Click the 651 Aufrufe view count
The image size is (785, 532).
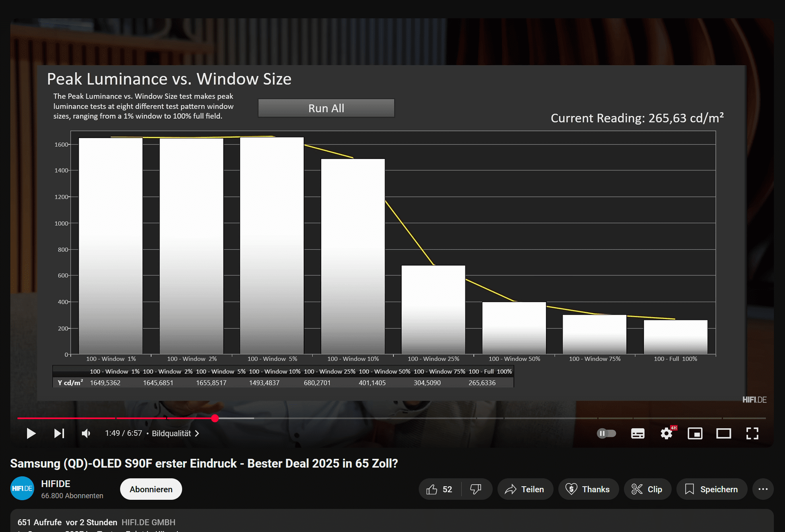point(39,522)
